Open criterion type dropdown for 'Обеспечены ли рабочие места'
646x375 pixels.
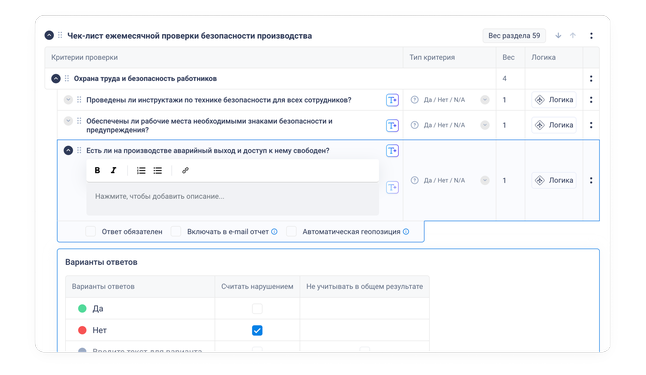[x=485, y=125]
